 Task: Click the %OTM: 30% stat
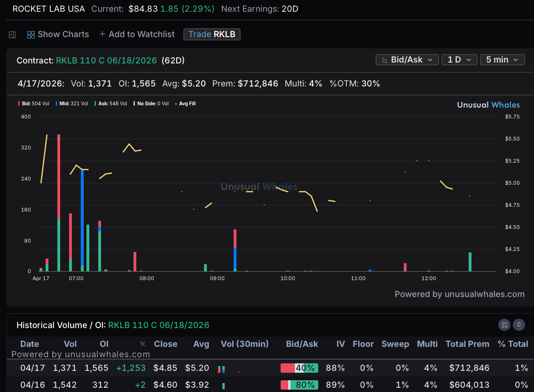point(354,84)
